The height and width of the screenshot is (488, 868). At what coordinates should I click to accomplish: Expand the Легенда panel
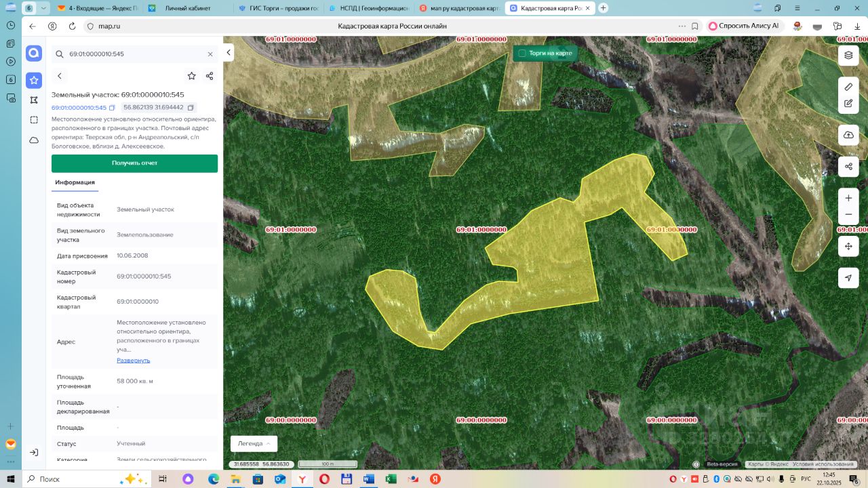point(254,443)
